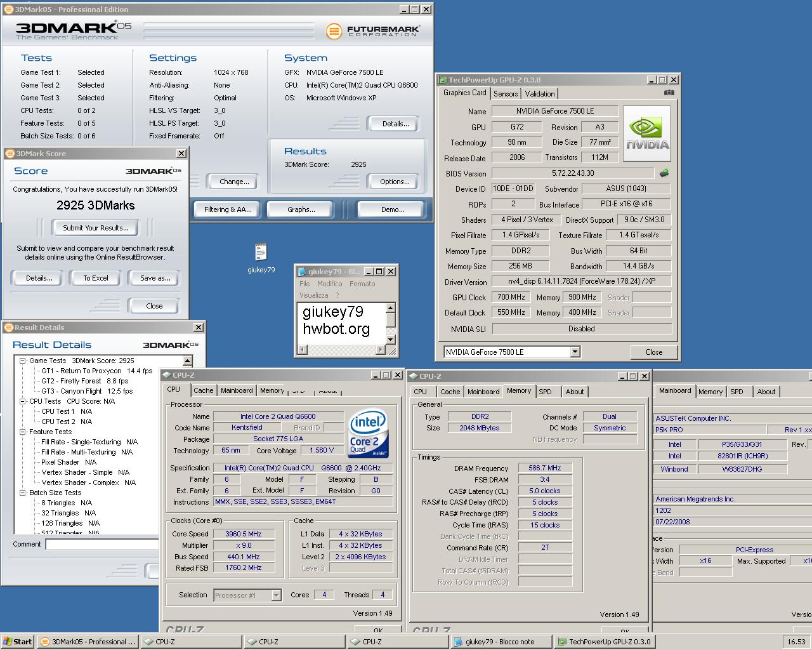Click the 3DMark05 orange title bar icon
The image size is (812, 650).
[8, 10]
